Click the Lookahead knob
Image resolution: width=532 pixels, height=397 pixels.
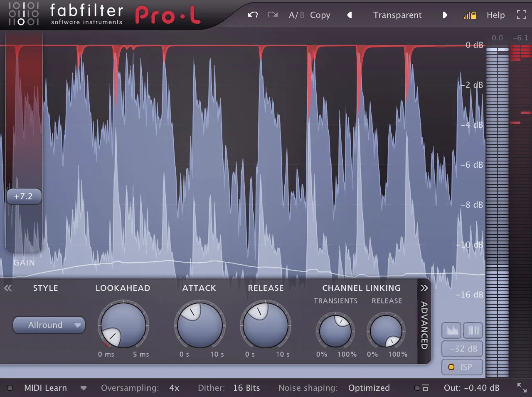(x=123, y=325)
